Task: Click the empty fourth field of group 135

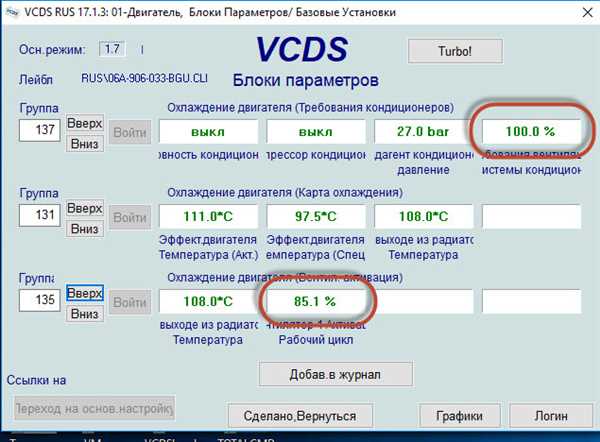Action: point(532,301)
